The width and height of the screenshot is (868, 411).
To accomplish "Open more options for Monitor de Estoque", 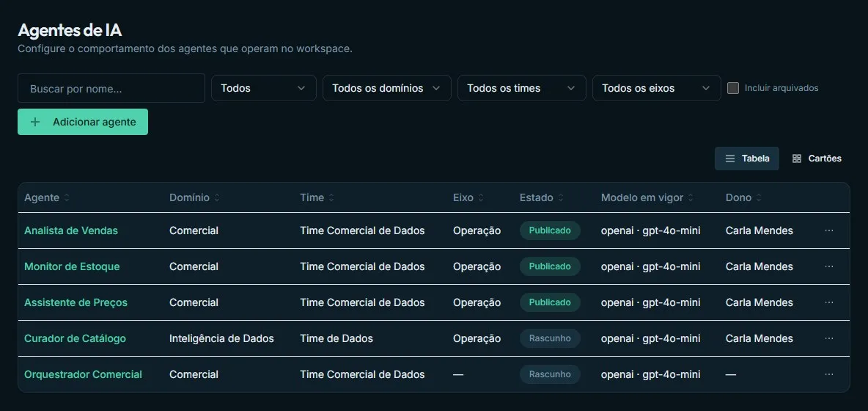I will point(828,266).
